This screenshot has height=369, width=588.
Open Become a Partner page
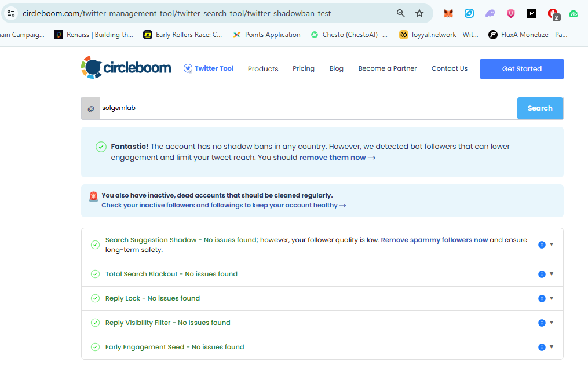(388, 68)
